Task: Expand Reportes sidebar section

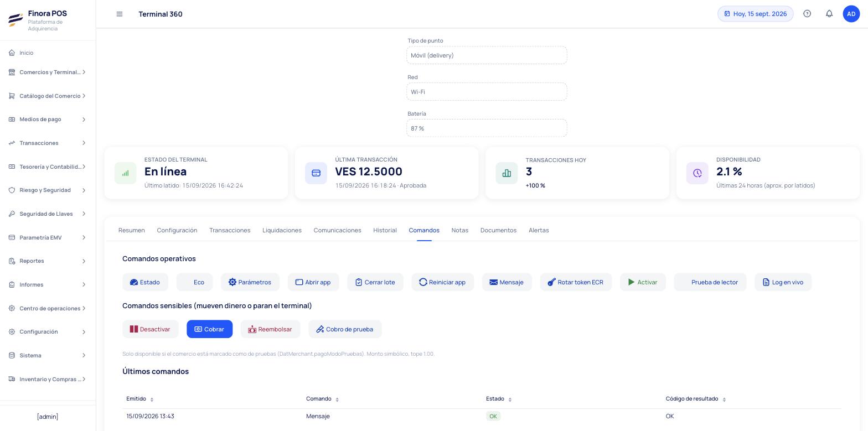Action: pyautogui.click(x=48, y=261)
